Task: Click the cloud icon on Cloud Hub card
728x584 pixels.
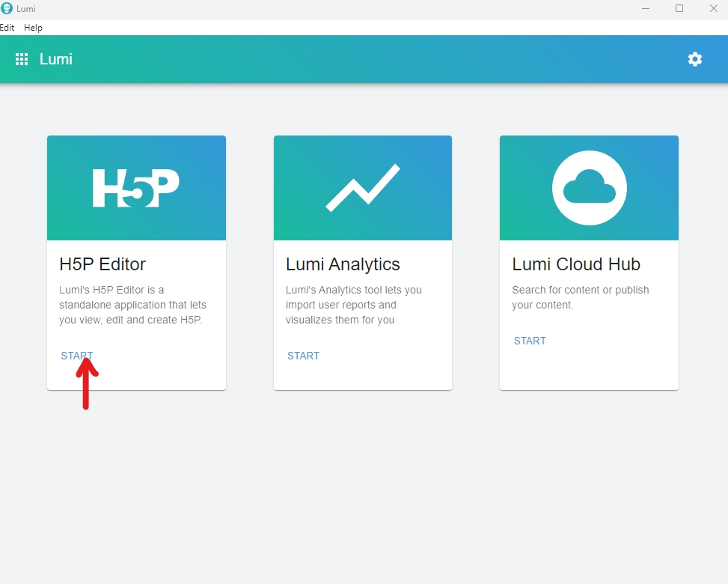Action: click(x=589, y=188)
